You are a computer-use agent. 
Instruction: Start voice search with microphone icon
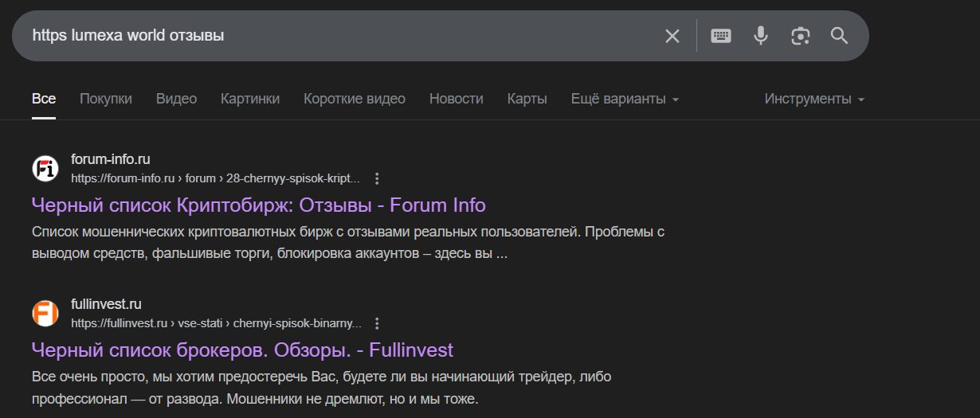tap(761, 36)
